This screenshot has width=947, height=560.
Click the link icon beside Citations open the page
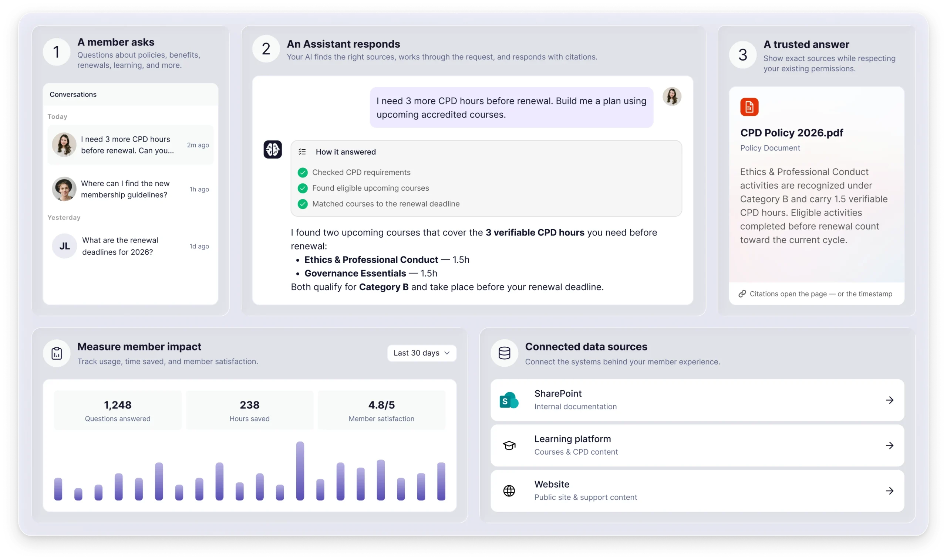tap(742, 293)
